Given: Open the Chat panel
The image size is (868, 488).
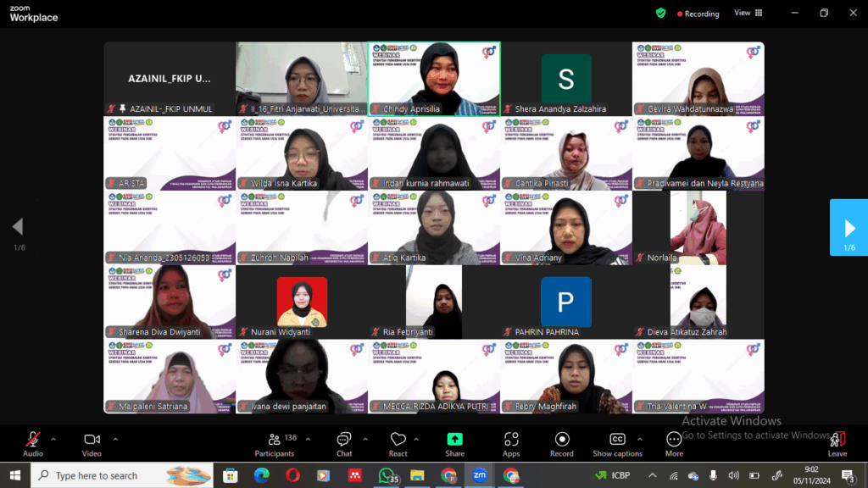Looking at the screenshot, I should click(344, 444).
